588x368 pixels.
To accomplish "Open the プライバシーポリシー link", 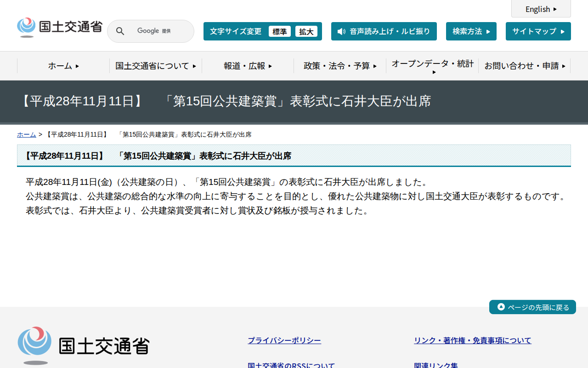I will coord(284,340).
